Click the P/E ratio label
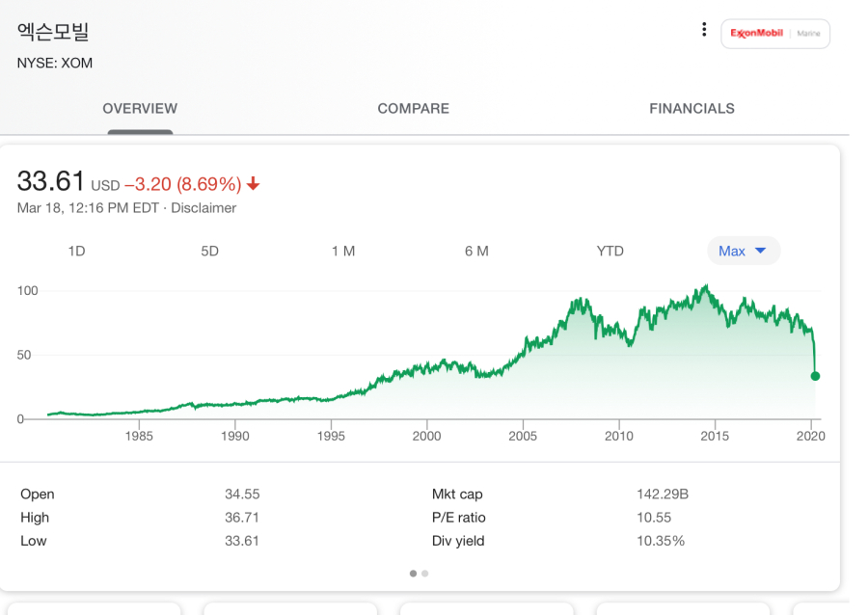The image size is (868, 615). point(458,517)
